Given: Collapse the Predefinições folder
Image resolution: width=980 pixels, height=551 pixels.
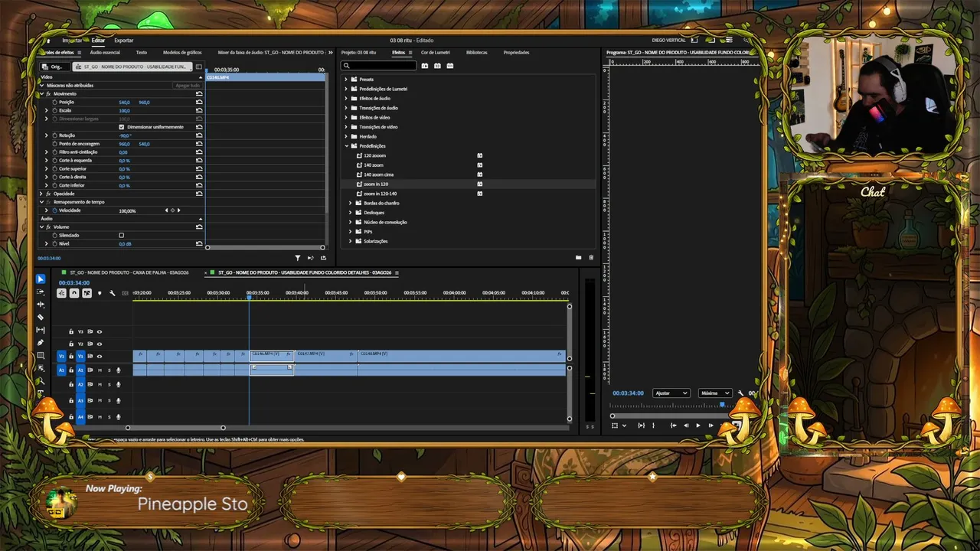Looking at the screenshot, I should (346, 146).
